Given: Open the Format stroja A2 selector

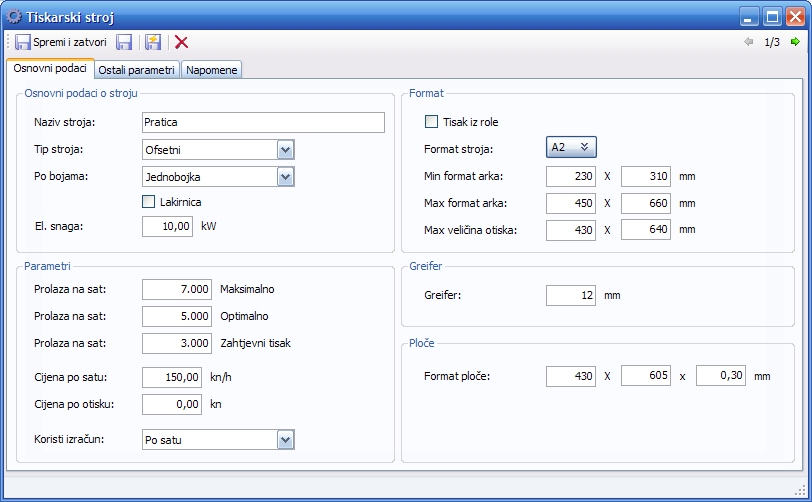Looking at the screenshot, I should pyautogui.click(x=571, y=147).
